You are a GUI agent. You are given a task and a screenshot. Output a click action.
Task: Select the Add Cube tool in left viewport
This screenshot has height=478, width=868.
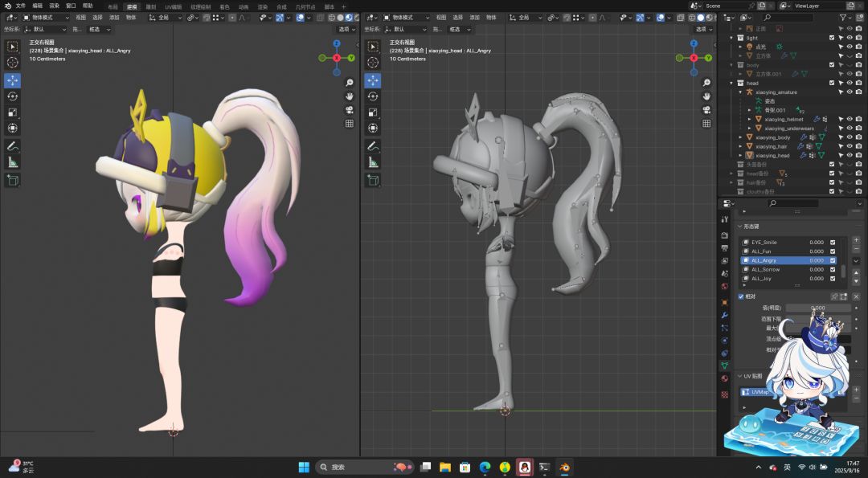click(12, 181)
